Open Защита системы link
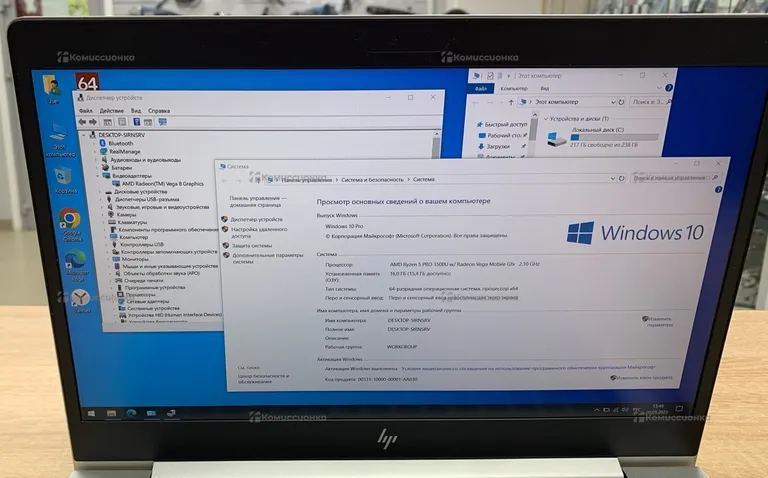The image size is (768, 478). (x=252, y=246)
